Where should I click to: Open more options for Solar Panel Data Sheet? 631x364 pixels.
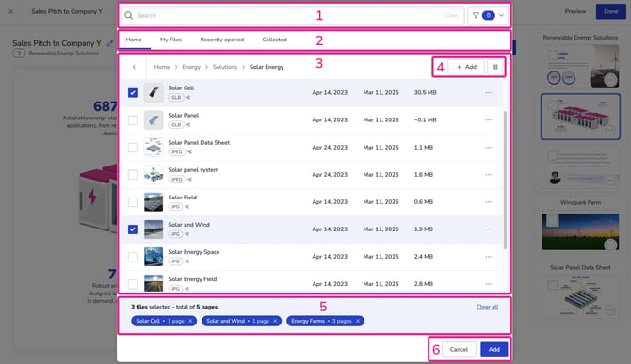[x=488, y=148]
